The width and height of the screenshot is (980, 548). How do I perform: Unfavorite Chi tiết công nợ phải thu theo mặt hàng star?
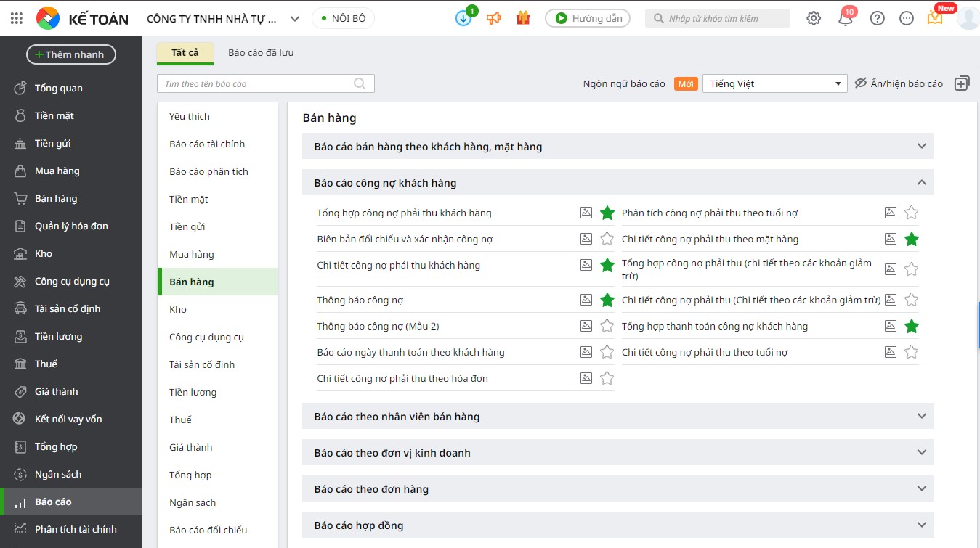tap(912, 239)
